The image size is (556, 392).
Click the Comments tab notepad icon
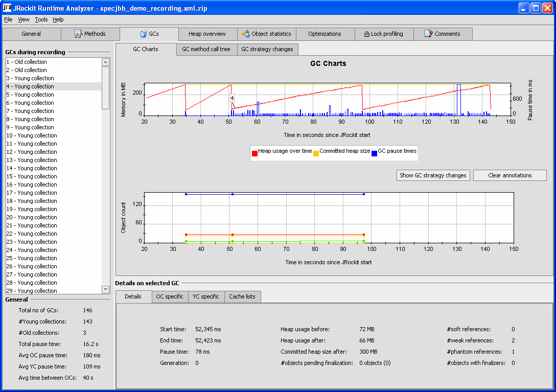428,34
